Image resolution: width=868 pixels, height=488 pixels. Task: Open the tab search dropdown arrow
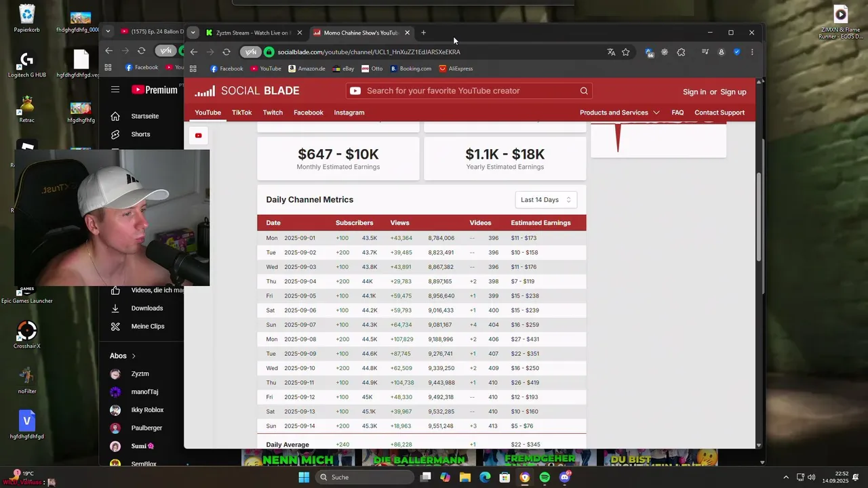click(193, 33)
